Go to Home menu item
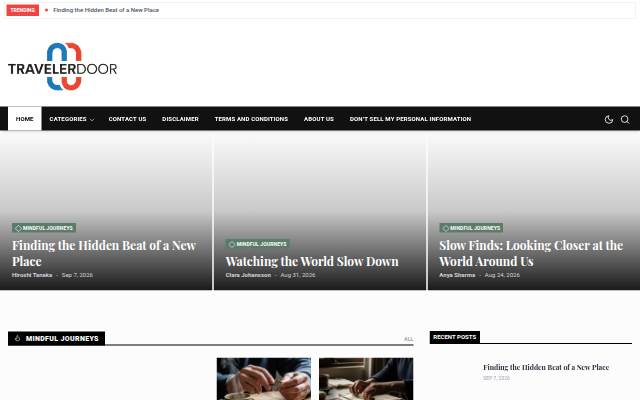Screen dimensions: 640x400 click(24, 119)
